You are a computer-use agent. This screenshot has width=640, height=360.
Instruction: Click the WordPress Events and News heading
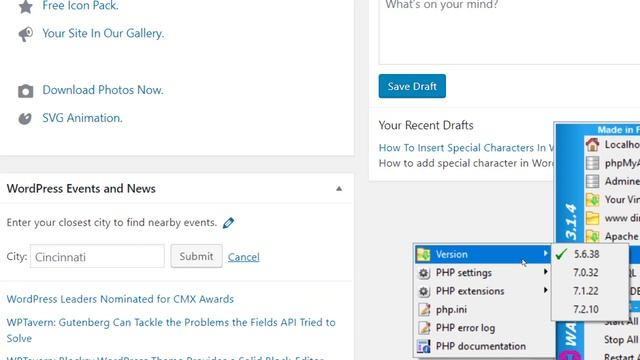(81, 189)
